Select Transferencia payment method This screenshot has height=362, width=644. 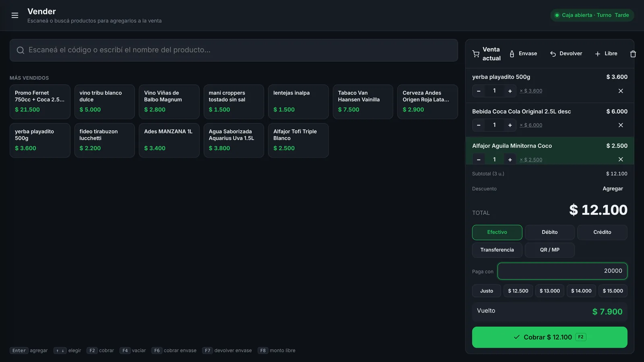(497, 250)
